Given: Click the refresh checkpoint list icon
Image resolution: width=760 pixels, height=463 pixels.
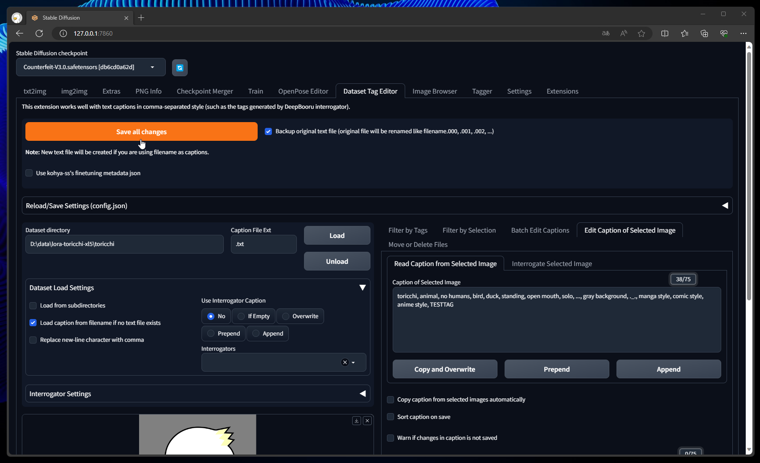Looking at the screenshot, I should pyautogui.click(x=180, y=68).
